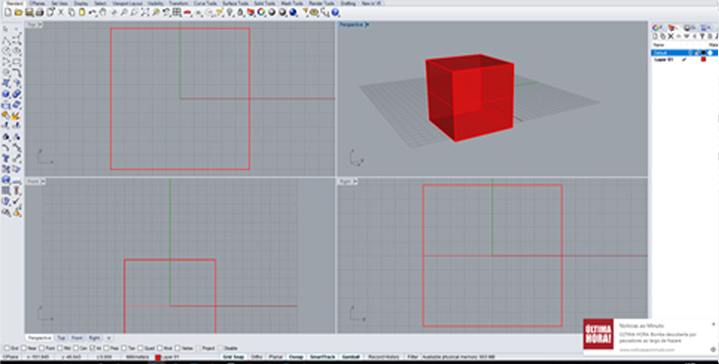Click the black color swatch of Default layer
Screen dimensions: 719x364
point(703,53)
